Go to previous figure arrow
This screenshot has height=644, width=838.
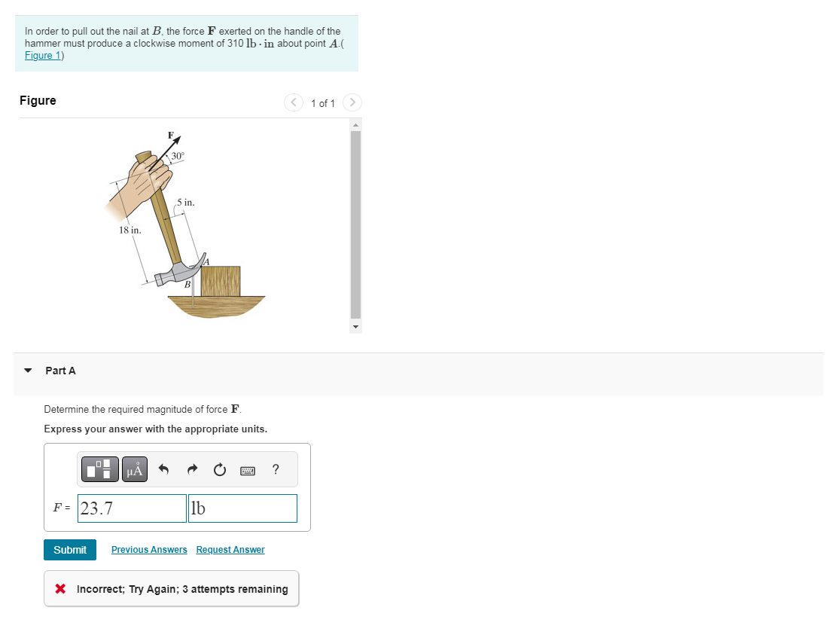point(294,102)
